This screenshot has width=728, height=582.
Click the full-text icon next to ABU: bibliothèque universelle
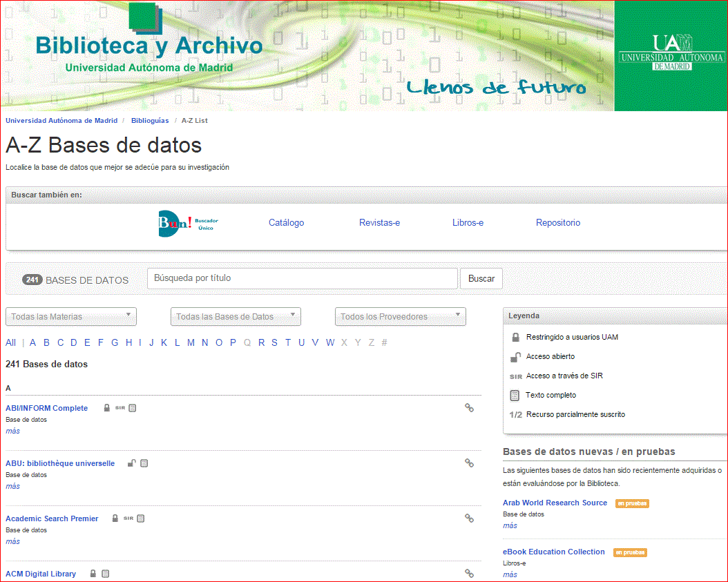[x=144, y=463]
